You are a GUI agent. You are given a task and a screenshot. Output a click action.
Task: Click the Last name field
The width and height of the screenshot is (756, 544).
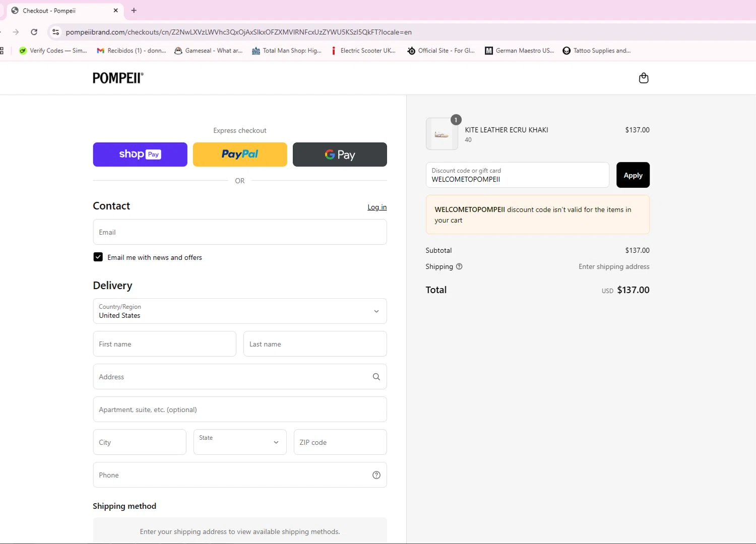point(315,344)
